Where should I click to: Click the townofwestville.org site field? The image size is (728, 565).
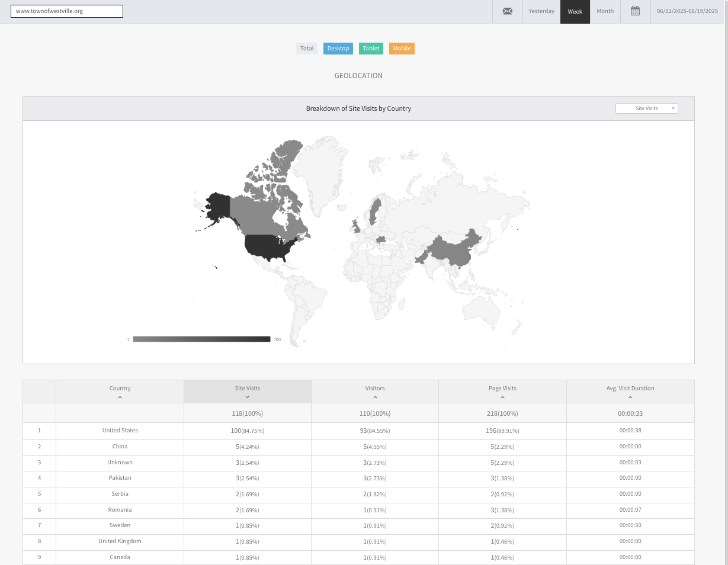[x=67, y=11]
